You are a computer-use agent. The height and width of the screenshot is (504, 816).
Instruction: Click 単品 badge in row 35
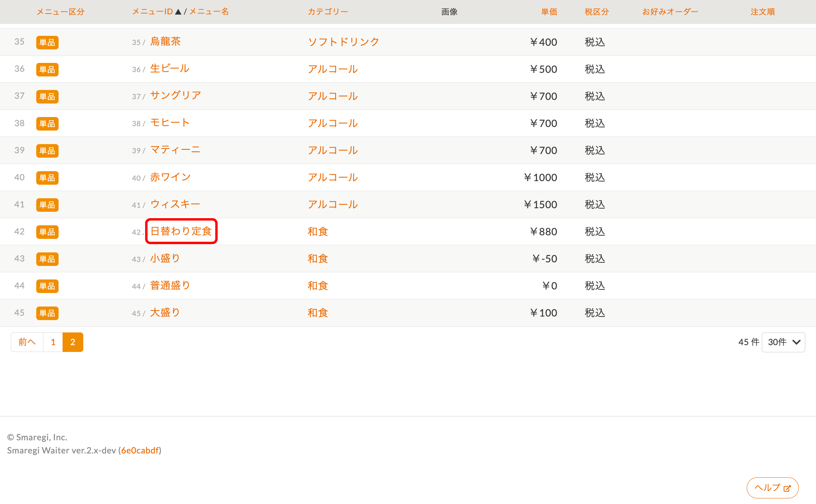[x=47, y=42]
